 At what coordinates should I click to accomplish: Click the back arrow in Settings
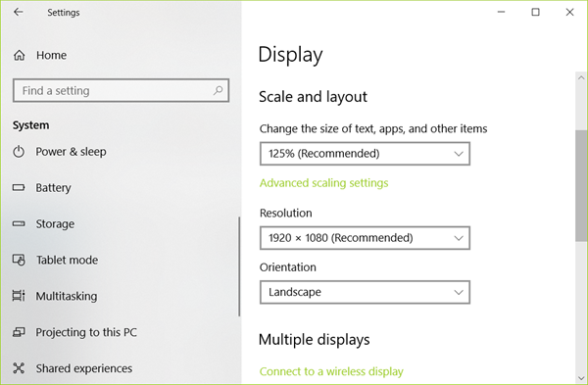coord(18,12)
